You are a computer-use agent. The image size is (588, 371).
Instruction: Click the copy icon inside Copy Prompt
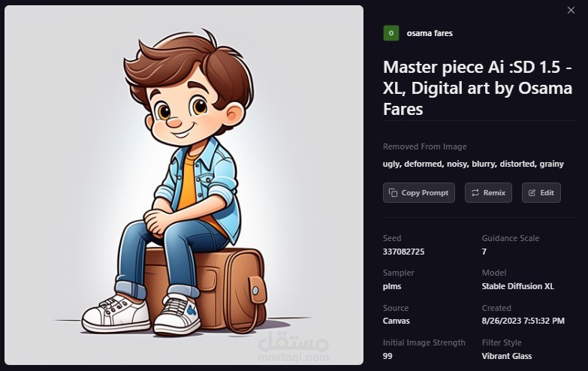[x=393, y=193]
